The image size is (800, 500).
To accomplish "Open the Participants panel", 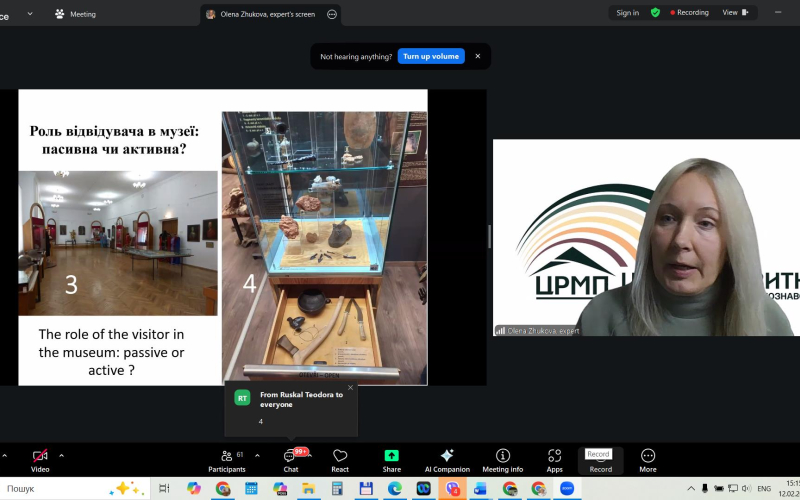I will click(x=227, y=459).
